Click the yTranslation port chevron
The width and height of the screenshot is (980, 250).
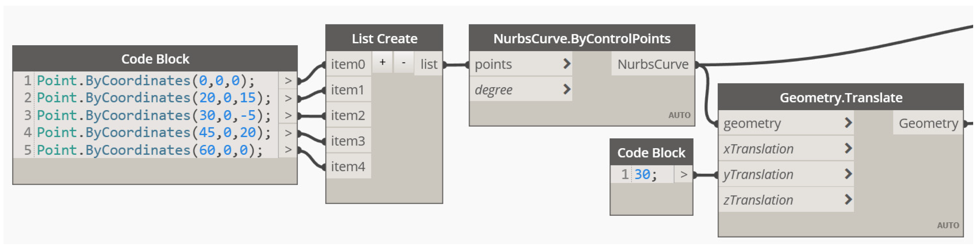(x=848, y=174)
